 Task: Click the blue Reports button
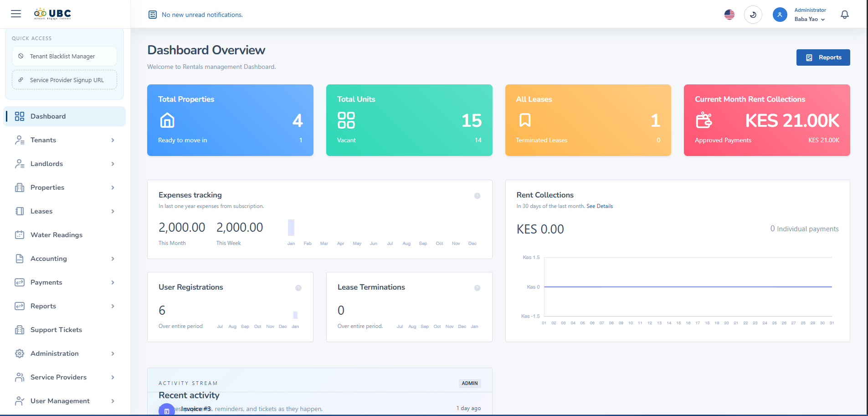823,57
